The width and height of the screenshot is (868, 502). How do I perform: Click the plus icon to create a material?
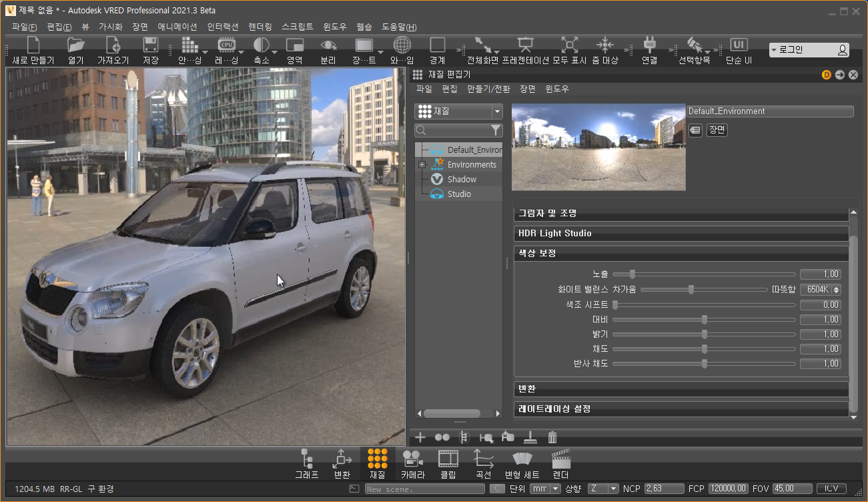click(x=420, y=438)
